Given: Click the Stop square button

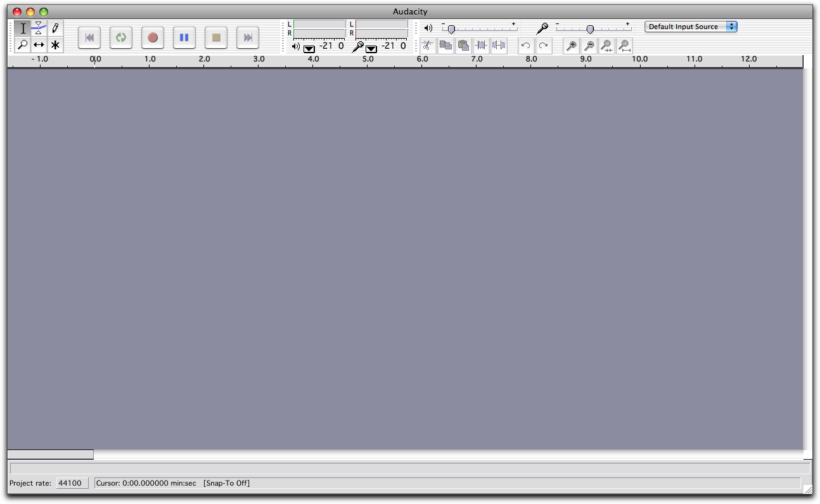Looking at the screenshot, I should (x=216, y=38).
